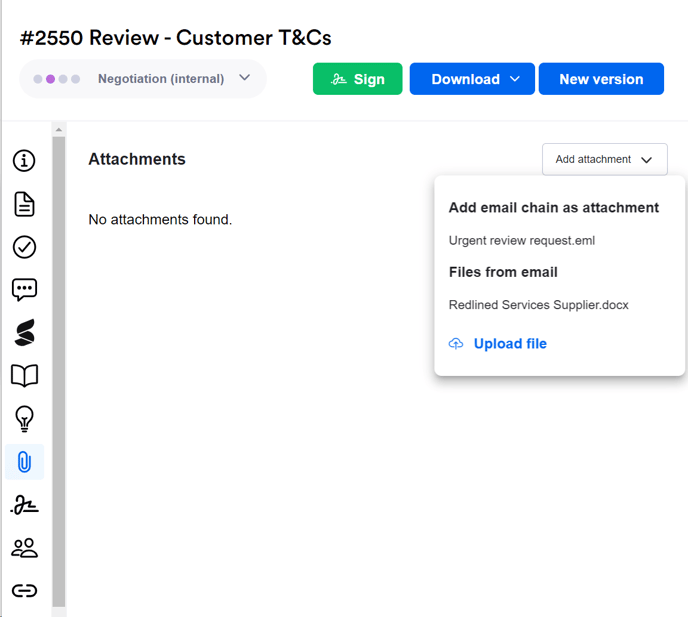Open the comments speech bubble icon
688x617 pixels.
coord(24,290)
